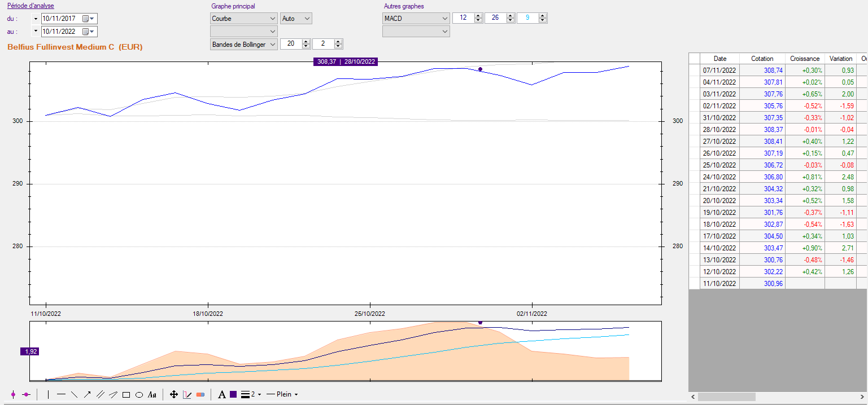
Task: Select the rectangle drawing tool
Action: pyautogui.click(x=126, y=395)
